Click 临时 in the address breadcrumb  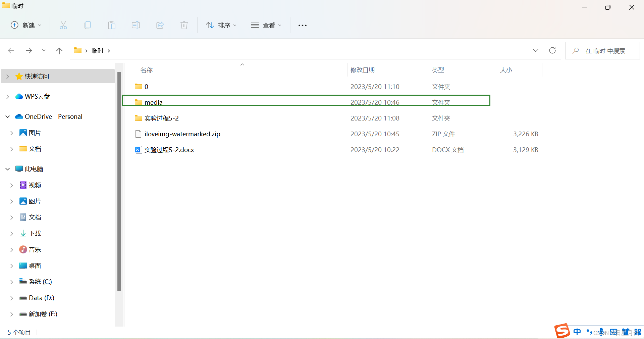pyautogui.click(x=98, y=51)
